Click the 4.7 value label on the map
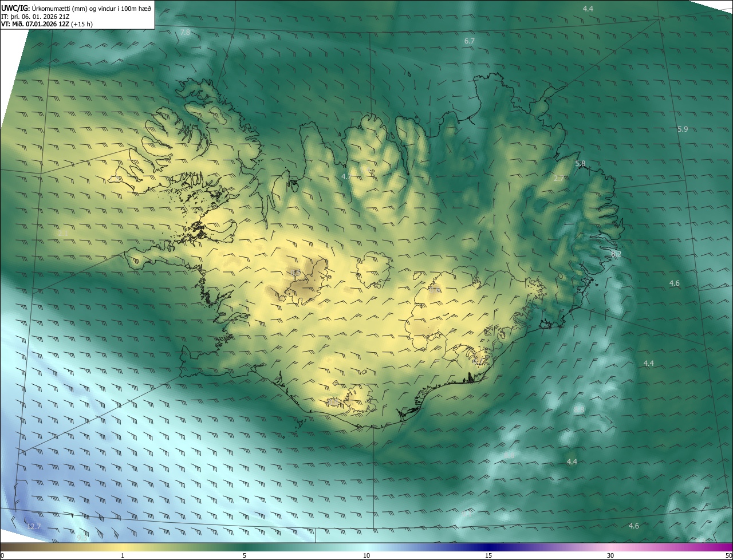The width and height of the screenshot is (733, 560). (346, 177)
